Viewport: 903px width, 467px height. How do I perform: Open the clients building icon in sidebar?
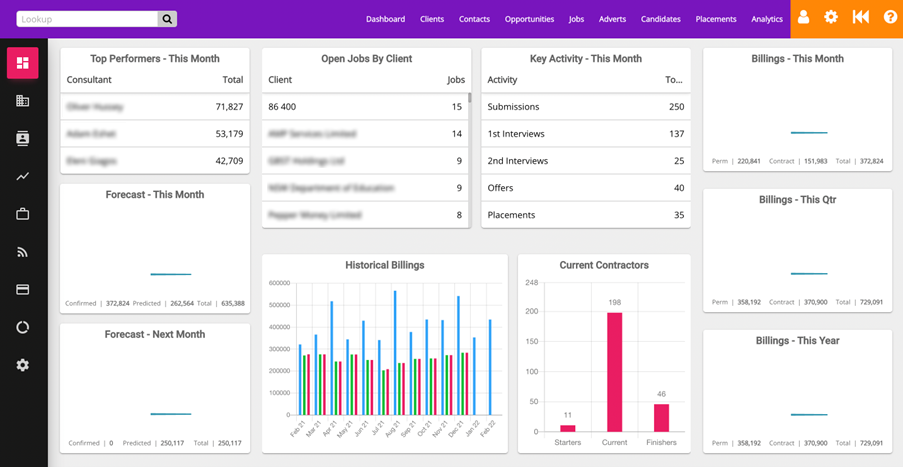click(x=23, y=101)
